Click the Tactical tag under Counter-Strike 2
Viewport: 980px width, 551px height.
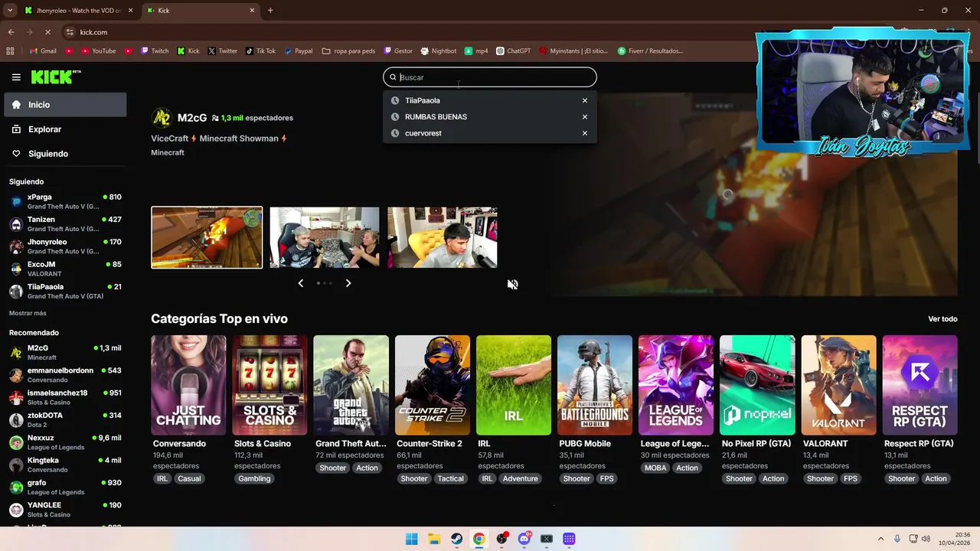tap(450, 478)
